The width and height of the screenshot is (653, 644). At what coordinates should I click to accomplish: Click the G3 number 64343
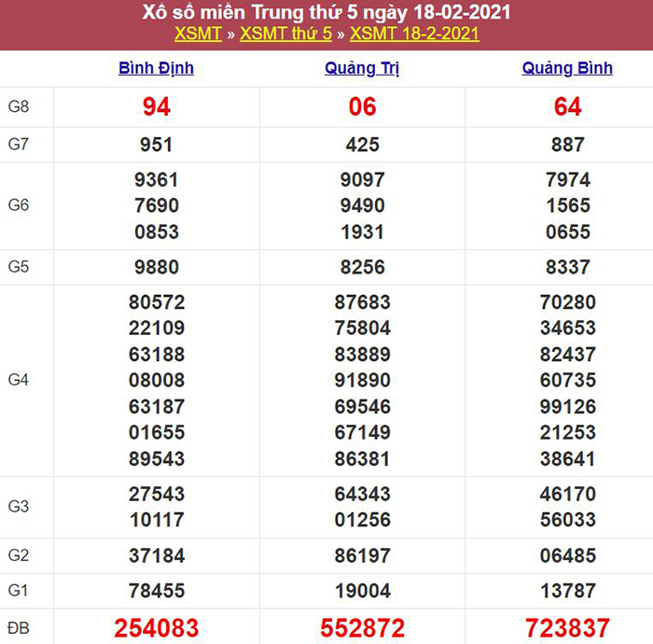tap(362, 495)
